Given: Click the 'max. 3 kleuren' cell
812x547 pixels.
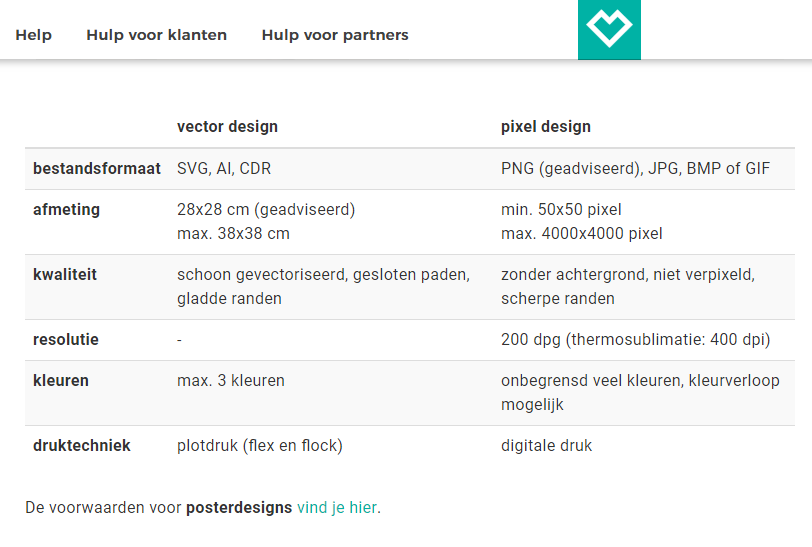Looking at the screenshot, I should (x=231, y=381).
